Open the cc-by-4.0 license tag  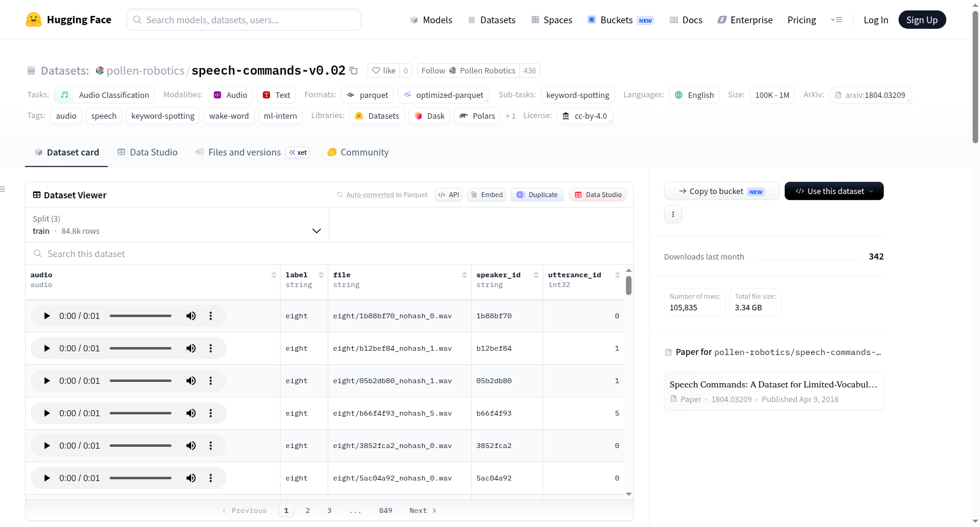coord(585,116)
